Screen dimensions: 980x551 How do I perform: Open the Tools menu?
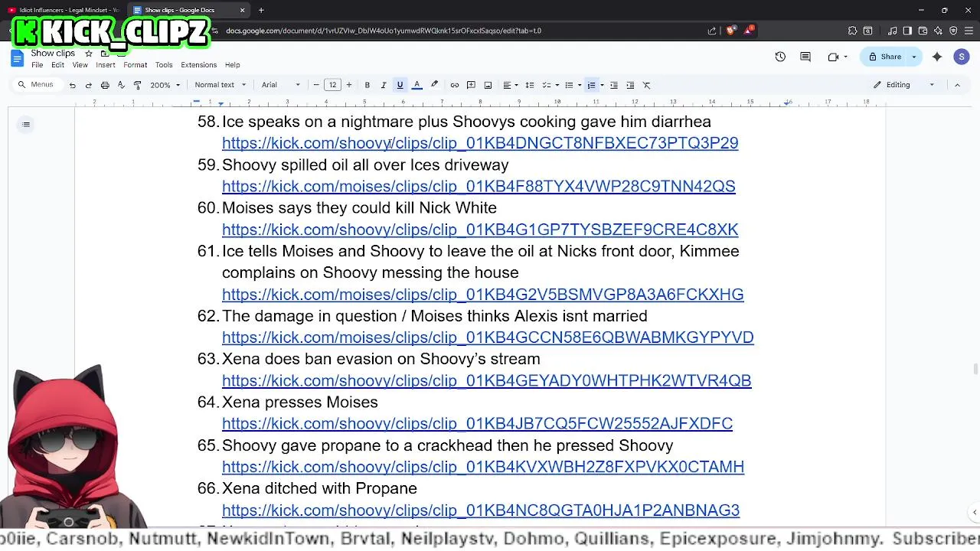(x=164, y=65)
